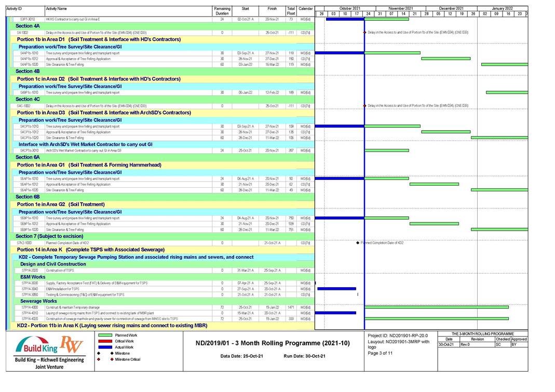Select the KD2 - Complete Temporary Sewage Pumping Station heading
This screenshot has height=392, width=555.
tap(136, 257)
